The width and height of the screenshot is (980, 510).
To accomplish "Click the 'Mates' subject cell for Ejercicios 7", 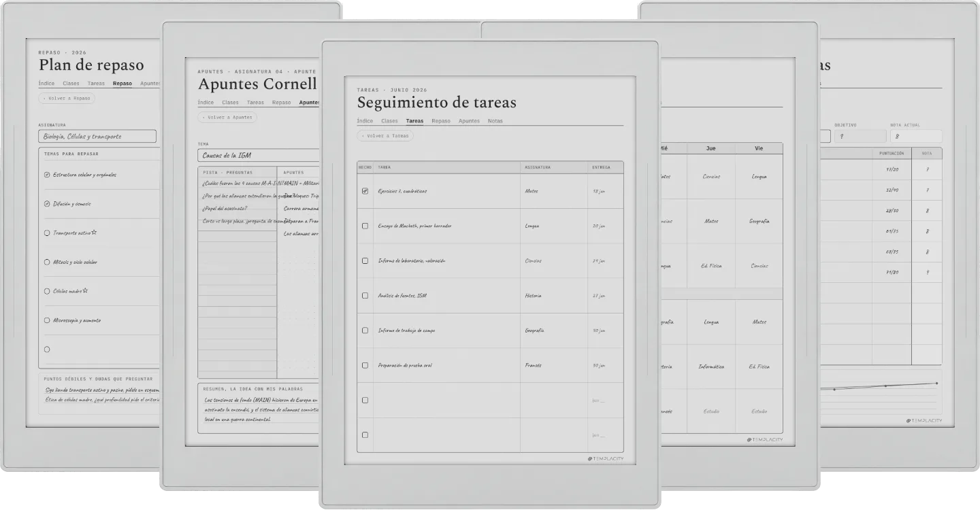I will click(x=553, y=191).
